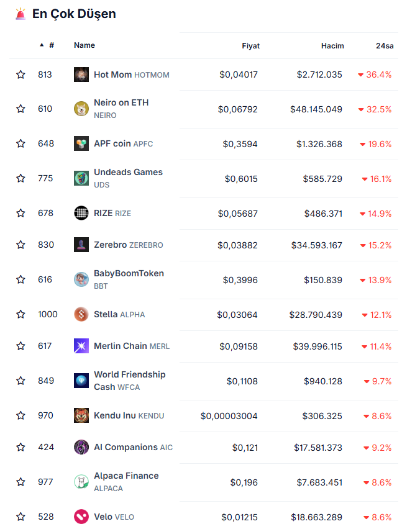Screen dimensions: 420x529
Task: Toggle the star for Stella ALPHA
Action: point(21,314)
